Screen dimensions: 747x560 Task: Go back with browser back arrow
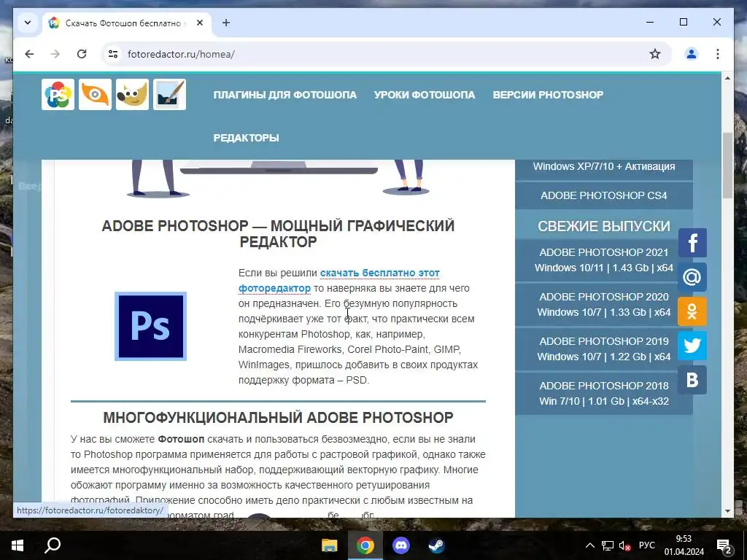(x=29, y=54)
